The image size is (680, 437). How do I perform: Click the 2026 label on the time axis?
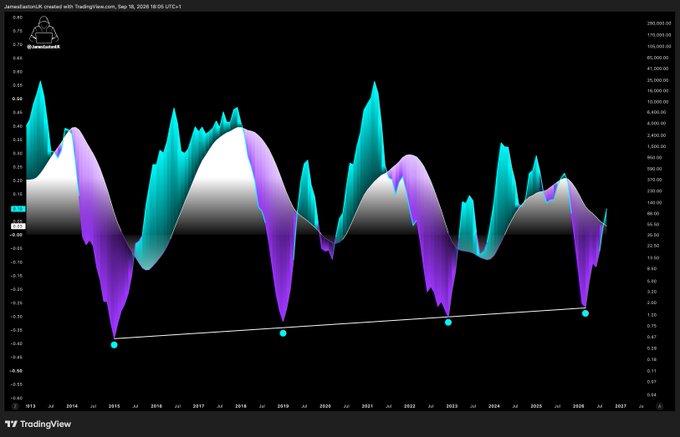click(578, 407)
